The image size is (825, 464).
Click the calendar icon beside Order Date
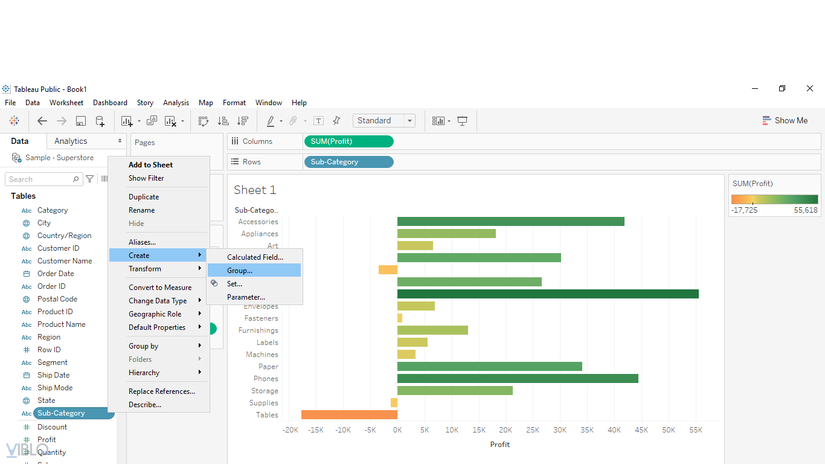coord(26,274)
